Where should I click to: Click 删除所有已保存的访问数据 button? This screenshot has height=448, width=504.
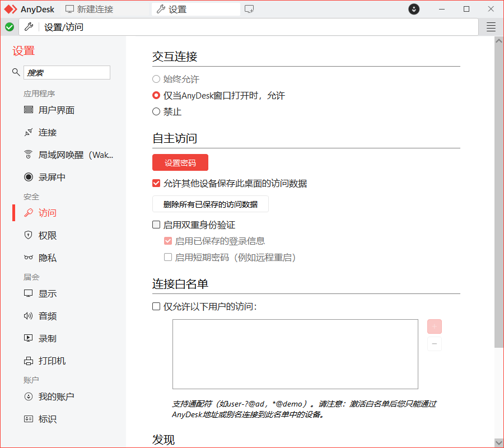[x=210, y=204]
